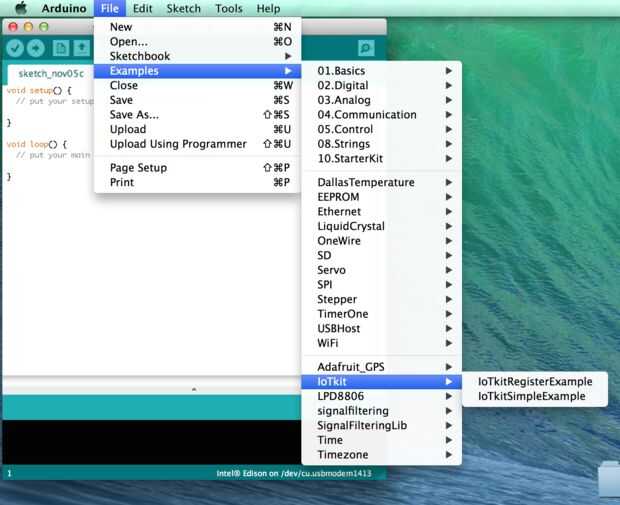Select the highlighted IoTkit entry

pos(382,382)
